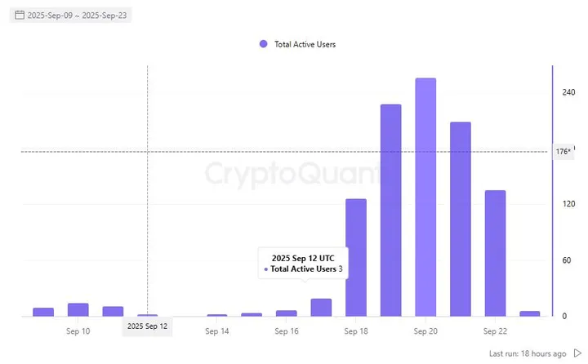
Task: Click the last bar for Sep 23
Action: pos(530,313)
